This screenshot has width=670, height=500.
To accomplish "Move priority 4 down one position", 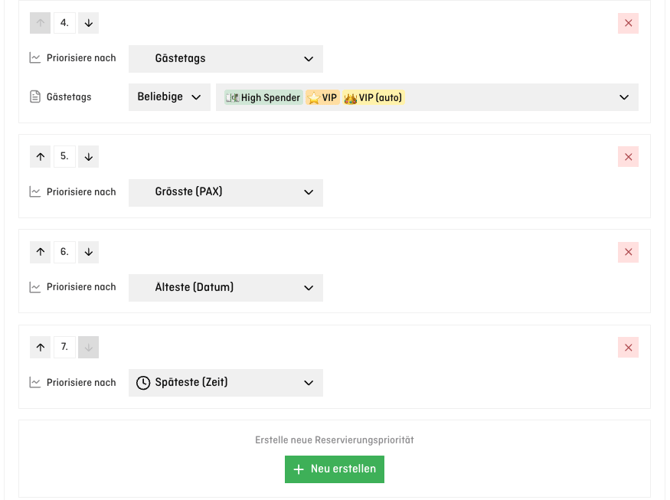I will 88,23.
